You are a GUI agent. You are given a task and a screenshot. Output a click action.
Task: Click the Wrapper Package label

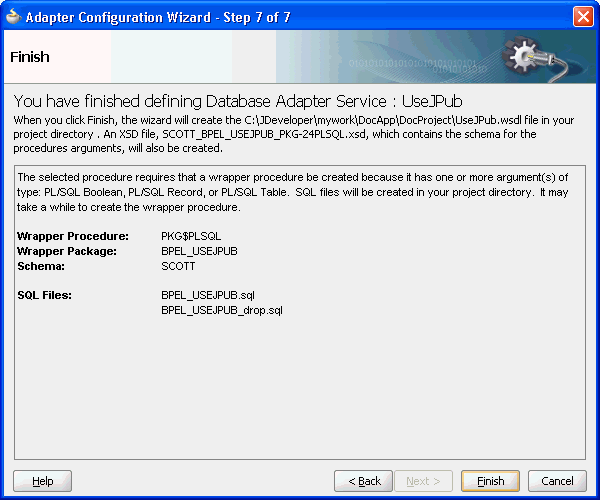pyautogui.click(x=67, y=251)
